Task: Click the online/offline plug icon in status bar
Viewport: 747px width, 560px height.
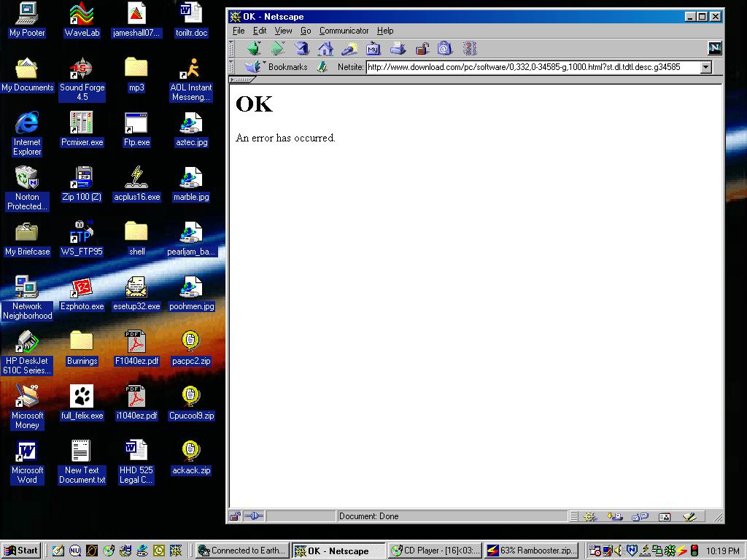Action: pos(253,516)
